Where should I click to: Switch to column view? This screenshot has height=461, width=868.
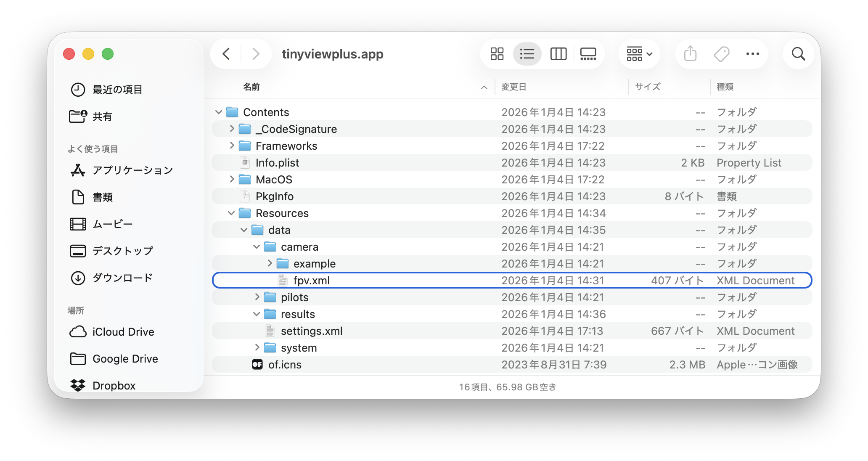pos(558,54)
